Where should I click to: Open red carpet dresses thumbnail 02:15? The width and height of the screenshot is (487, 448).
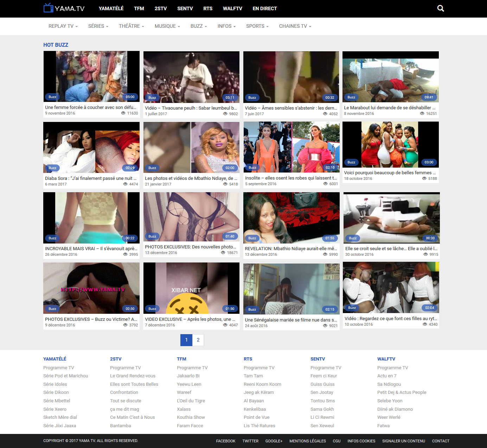pos(291,147)
